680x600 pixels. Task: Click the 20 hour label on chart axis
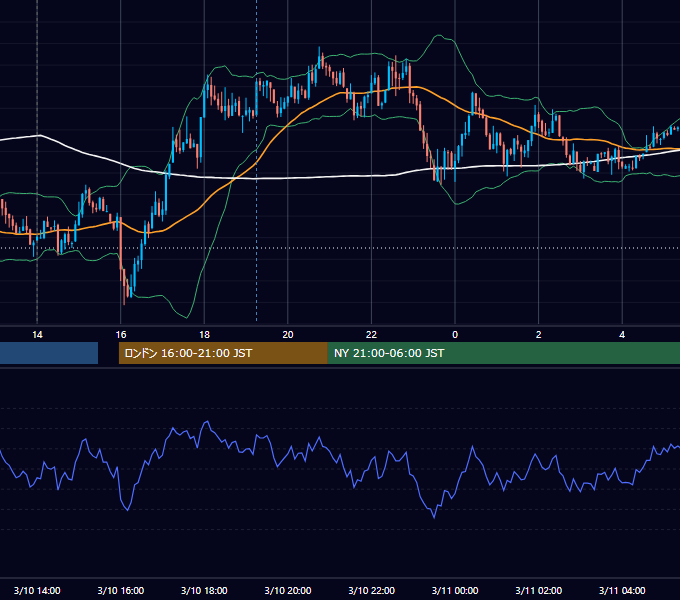288,335
